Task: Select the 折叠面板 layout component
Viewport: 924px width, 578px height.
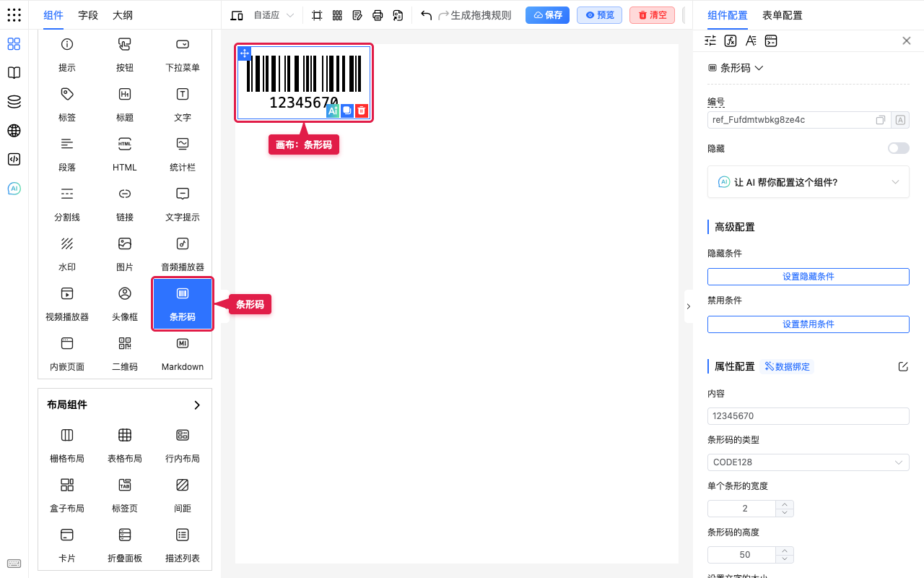Action: coord(125,545)
